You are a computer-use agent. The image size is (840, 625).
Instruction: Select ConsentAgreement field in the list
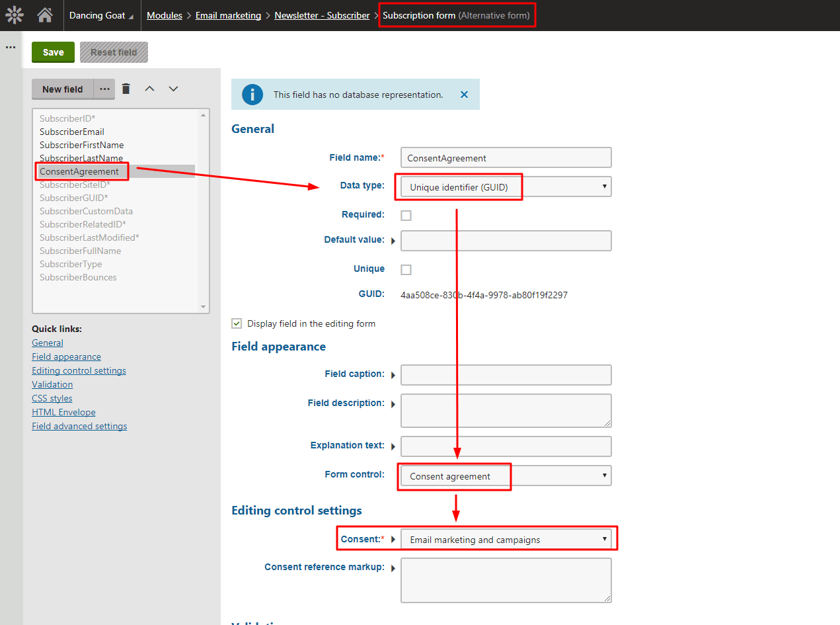79,171
